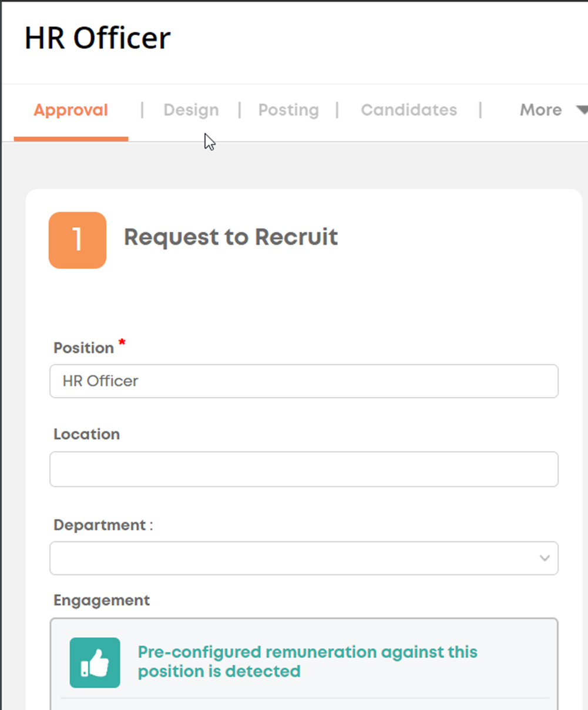Go to the Posting tab
588x710 pixels.
288,110
